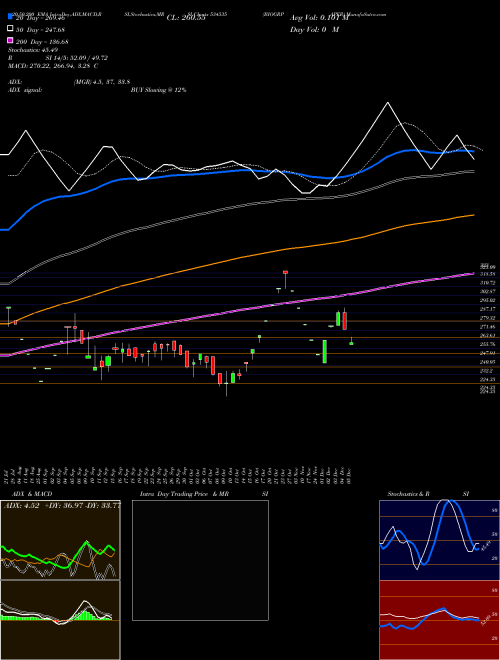
Task: Open the empty Intra Day Trading Price panel
Action: pos(200,560)
